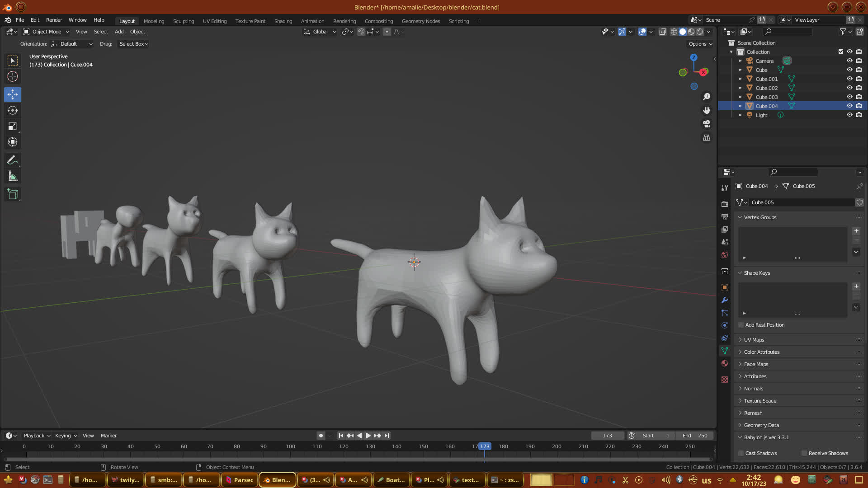Expand the UV Maps panel
The height and width of the screenshot is (488, 868).
click(754, 340)
